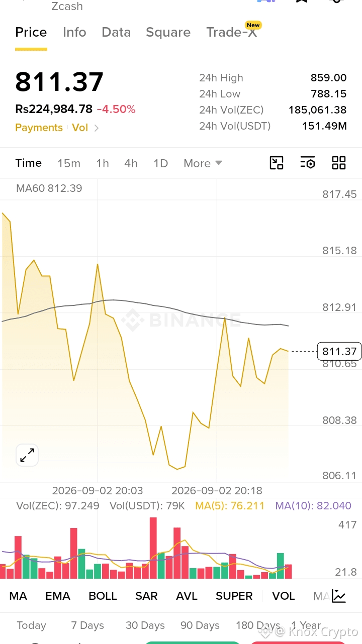Toggle the VOL indicator
The height and width of the screenshot is (644, 362).
pos(284,596)
